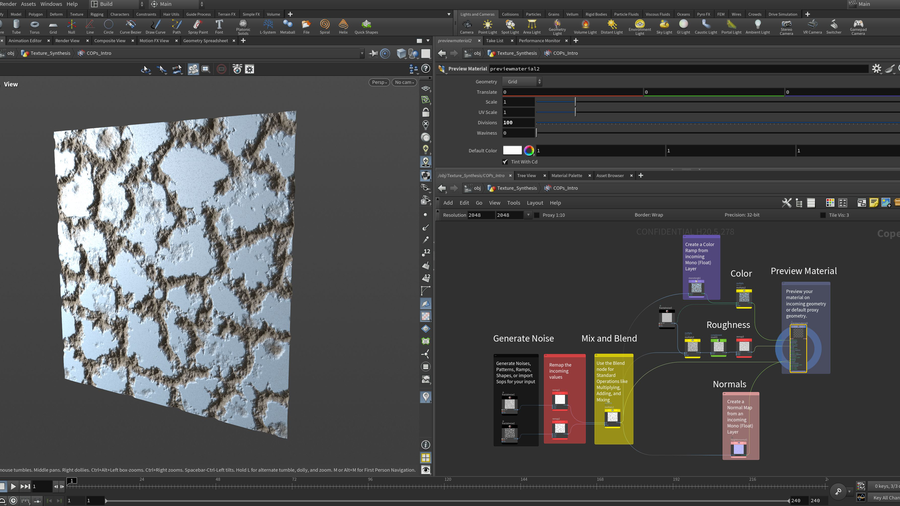900x506 pixels.
Task: Open the Geometry Grid dropdown
Action: click(x=520, y=82)
